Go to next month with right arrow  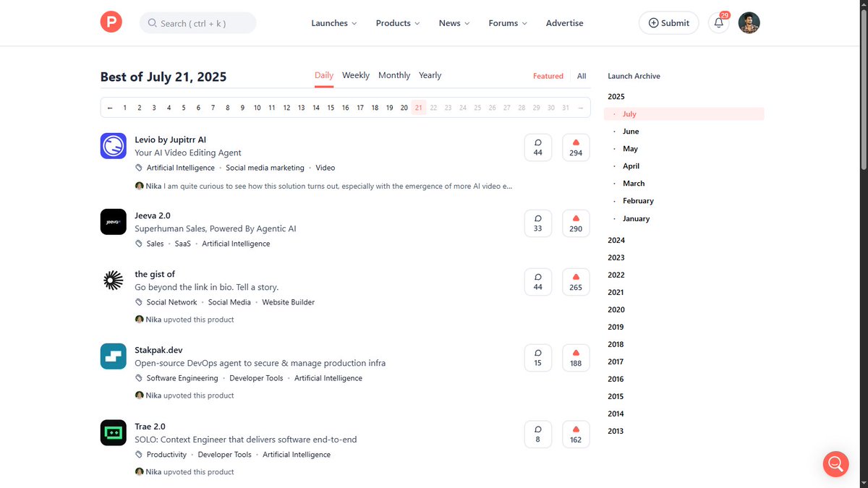coord(582,108)
